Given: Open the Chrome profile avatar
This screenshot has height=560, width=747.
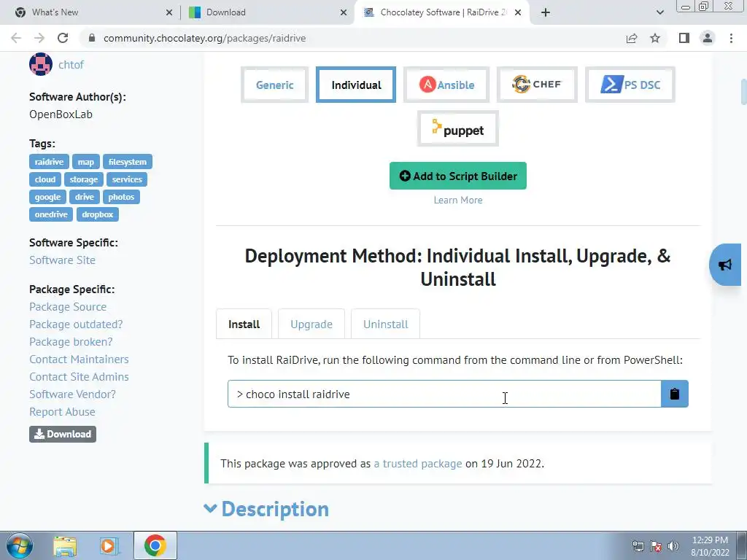Looking at the screenshot, I should [x=708, y=38].
